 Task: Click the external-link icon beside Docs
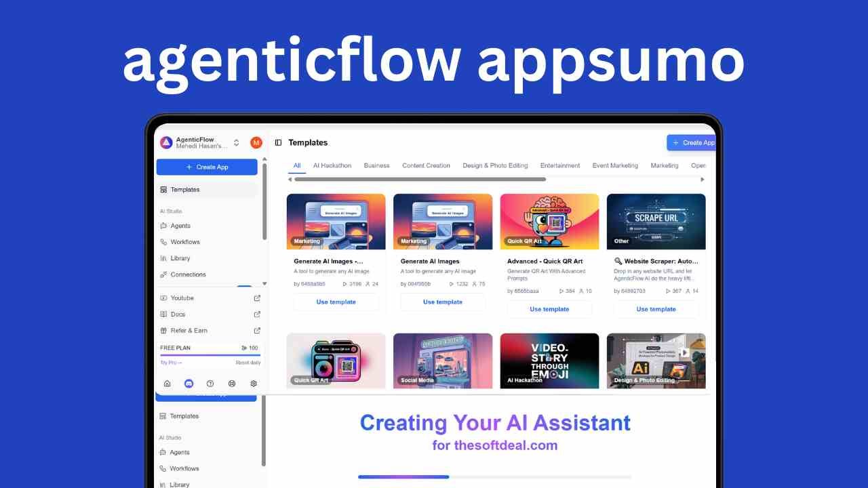point(257,314)
